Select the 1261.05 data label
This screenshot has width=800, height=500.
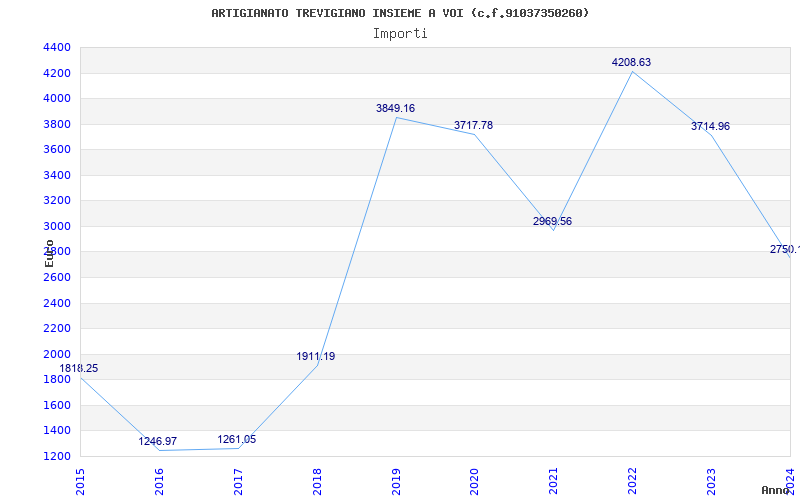[x=237, y=439]
